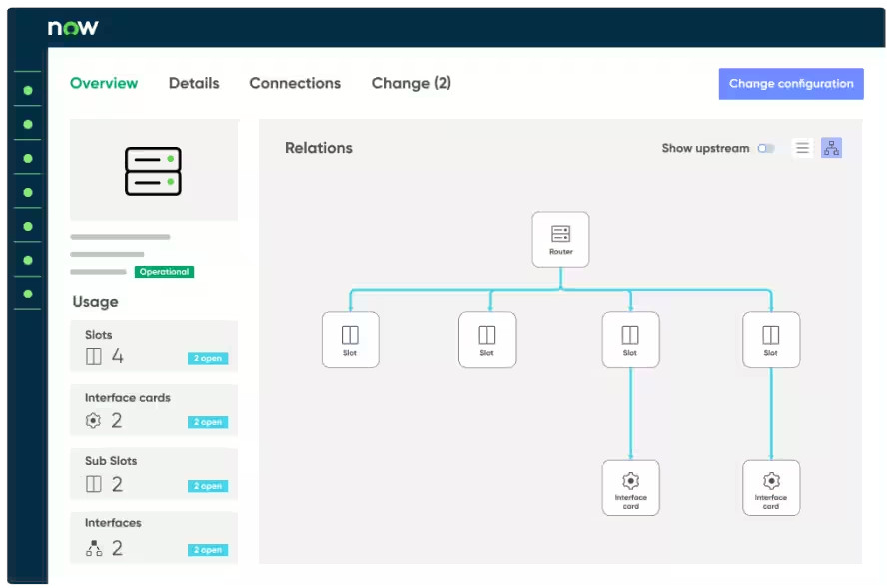Click the Interface cards label
The width and height of the screenshot is (895, 588).
tap(127, 398)
